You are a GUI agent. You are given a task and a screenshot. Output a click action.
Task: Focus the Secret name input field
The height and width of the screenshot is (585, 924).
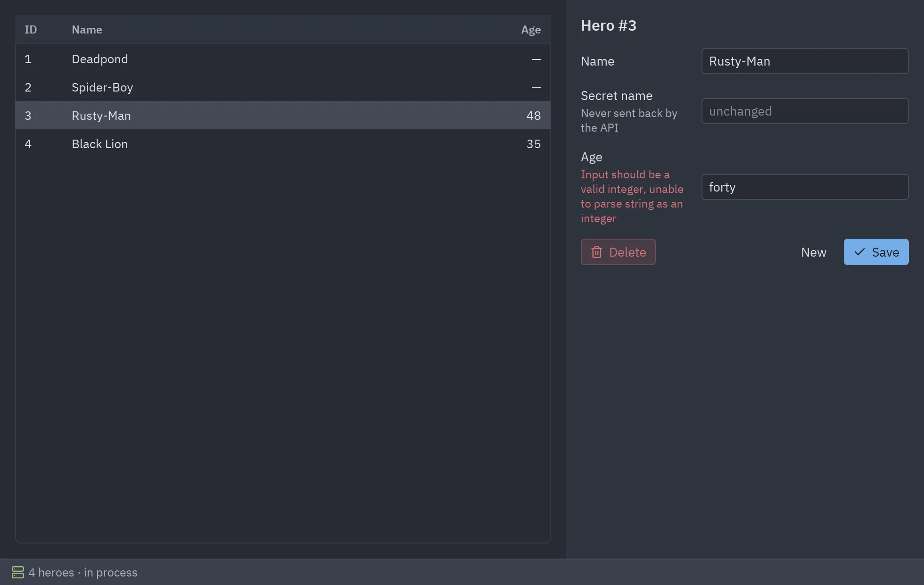805,111
